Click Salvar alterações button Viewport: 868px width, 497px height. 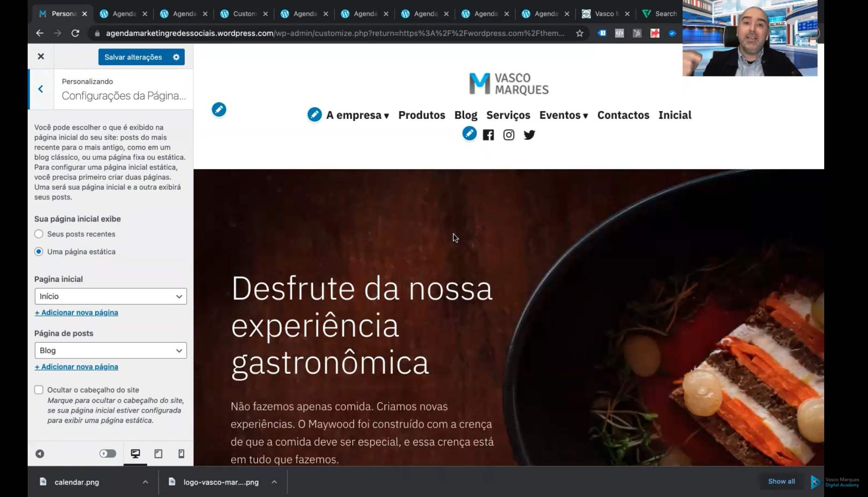(x=133, y=57)
